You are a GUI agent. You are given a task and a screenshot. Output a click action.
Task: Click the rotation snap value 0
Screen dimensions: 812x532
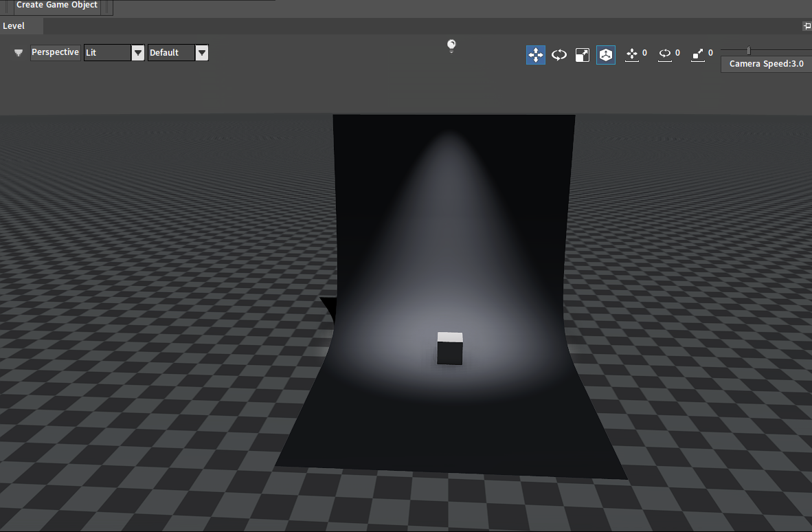tap(677, 53)
